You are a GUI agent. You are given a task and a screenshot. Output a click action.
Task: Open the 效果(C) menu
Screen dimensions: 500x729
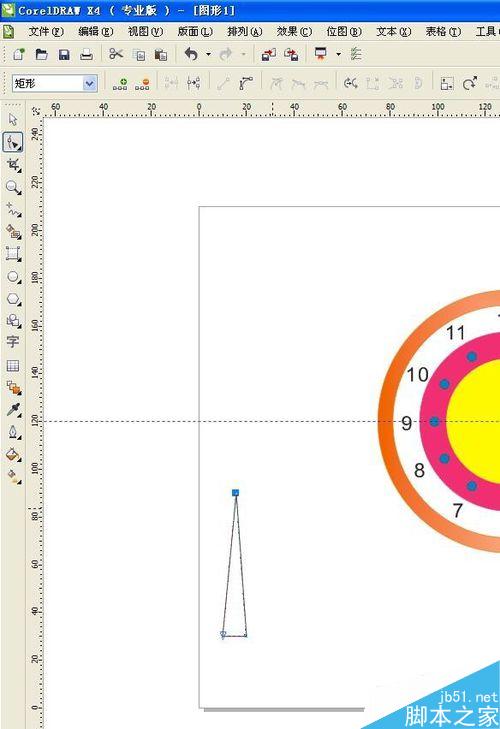pos(294,32)
